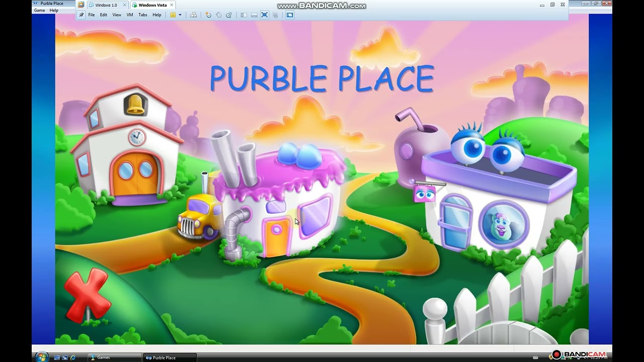Screen dimensions: 644x362
Task: Open the Game menu in Purble Place
Action: (39, 10)
